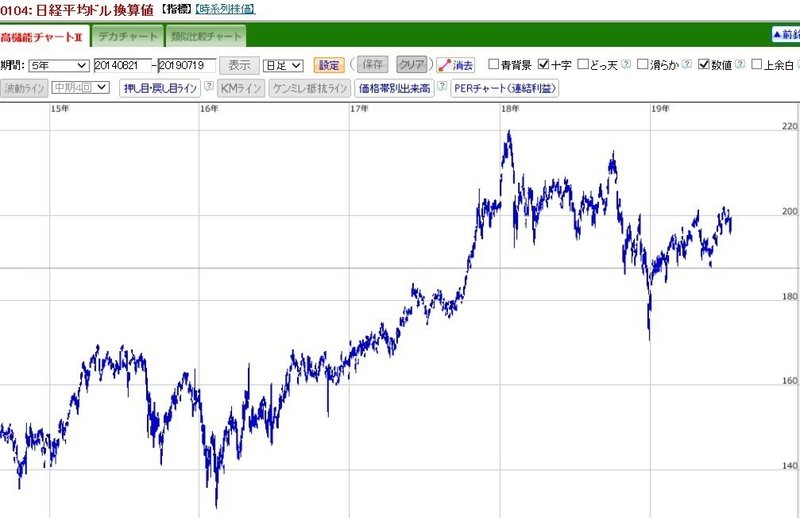Click the 波動ライン button
The image size is (800, 518).
click(x=24, y=88)
